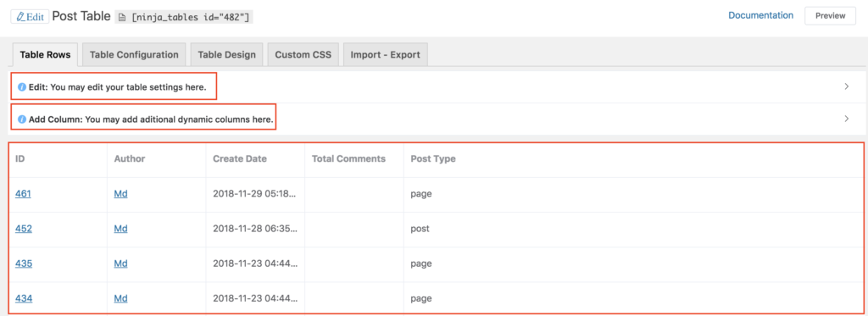This screenshot has height=316, width=868.
Task: Expand the Edit table settings section
Action: (847, 87)
